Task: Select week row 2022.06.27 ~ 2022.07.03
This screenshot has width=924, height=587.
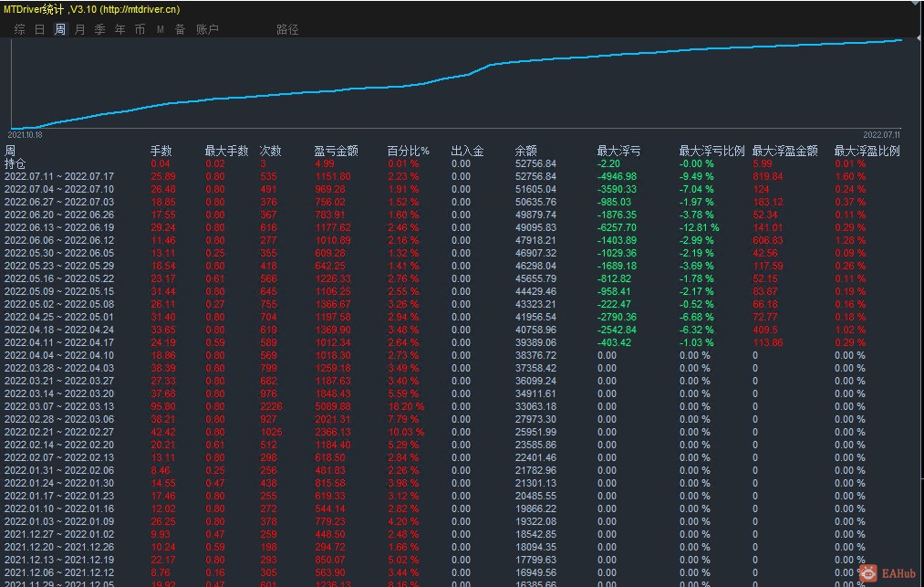Action: click(x=59, y=202)
